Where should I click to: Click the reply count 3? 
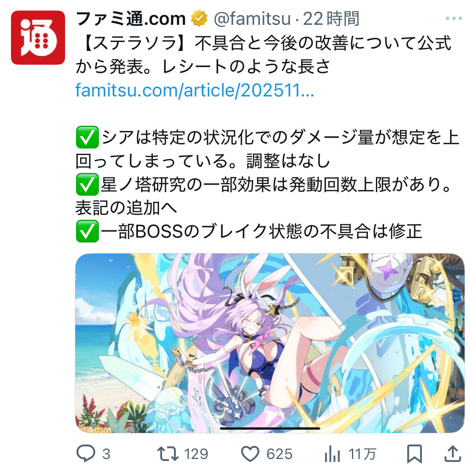coord(106,454)
